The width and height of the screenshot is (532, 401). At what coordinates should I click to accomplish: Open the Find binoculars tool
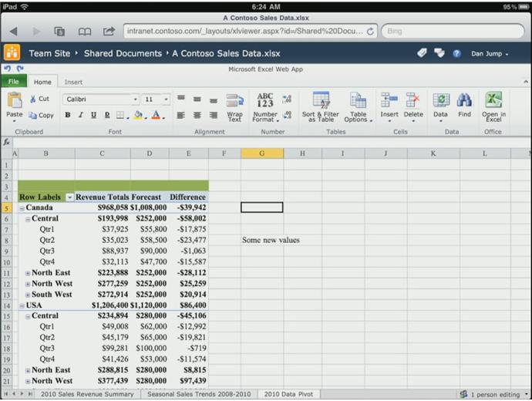click(464, 101)
